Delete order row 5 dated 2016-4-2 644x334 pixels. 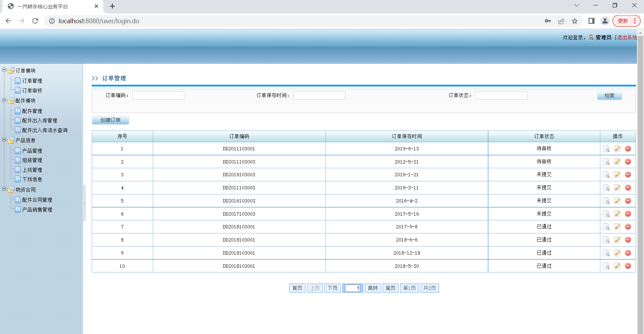click(628, 201)
